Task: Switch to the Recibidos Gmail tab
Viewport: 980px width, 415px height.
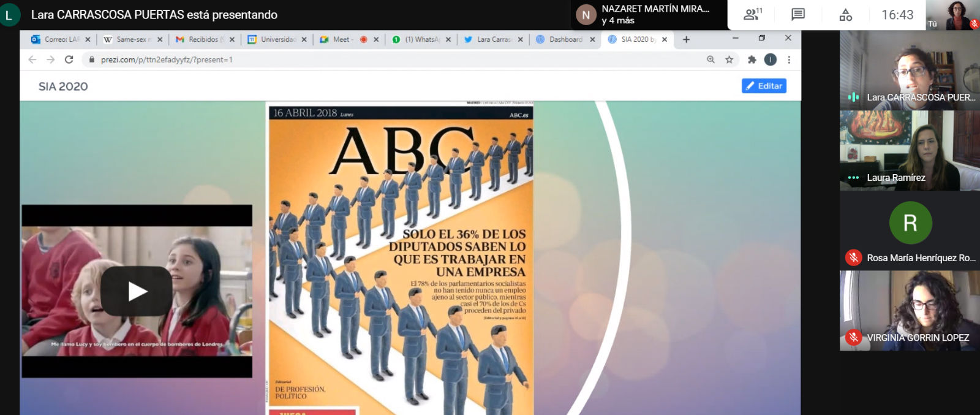Action: (x=202, y=39)
